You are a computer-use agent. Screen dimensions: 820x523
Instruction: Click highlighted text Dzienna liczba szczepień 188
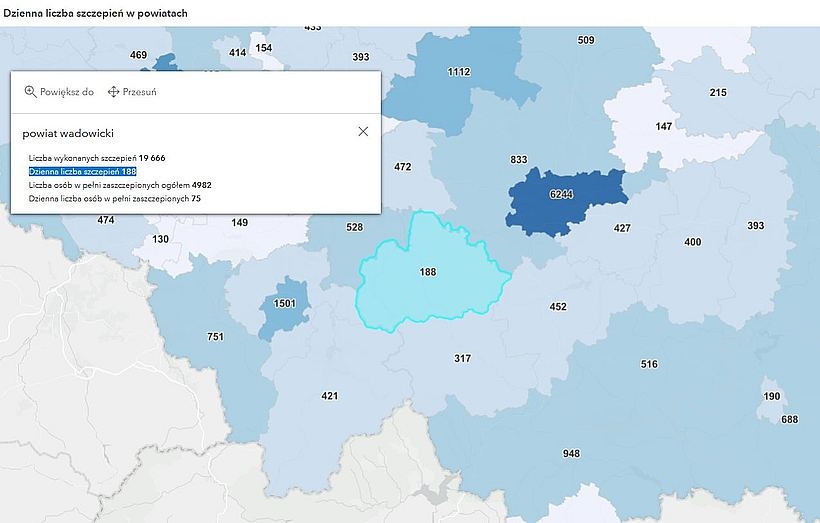83,172
